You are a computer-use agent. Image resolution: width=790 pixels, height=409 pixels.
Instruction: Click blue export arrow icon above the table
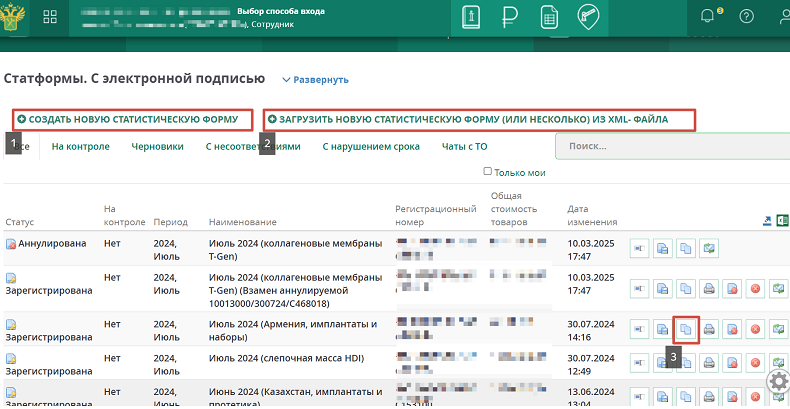pos(766,221)
